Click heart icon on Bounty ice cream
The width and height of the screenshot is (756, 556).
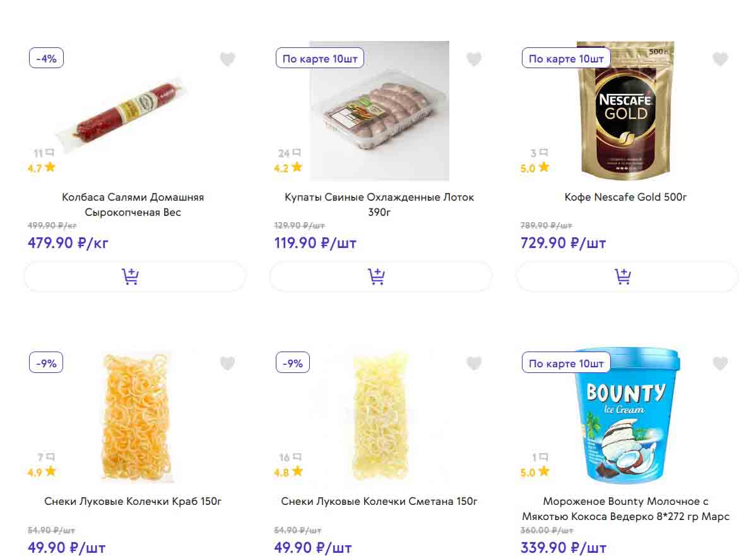point(720,364)
